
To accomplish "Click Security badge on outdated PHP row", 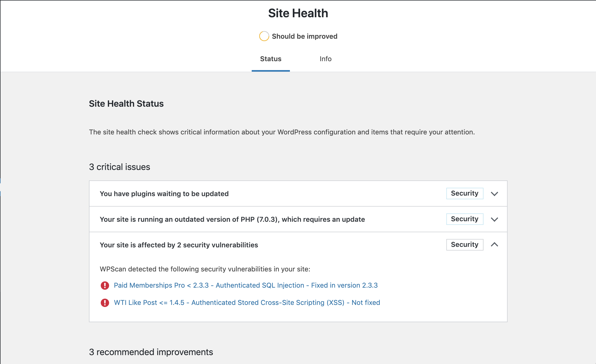I will click(464, 219).
